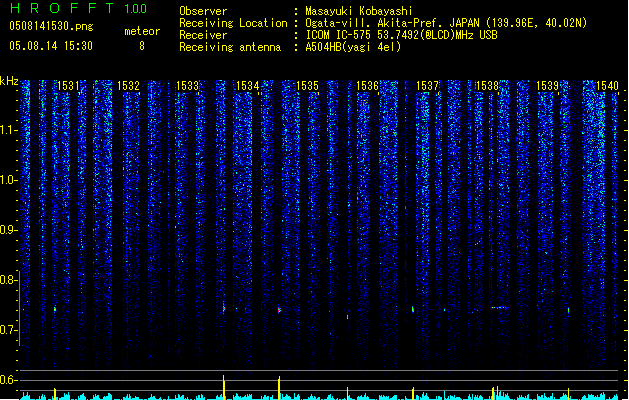This screenshot has height=400, width=629.
Task: Click the 'meteor' count label
Action: pos(142,31)
